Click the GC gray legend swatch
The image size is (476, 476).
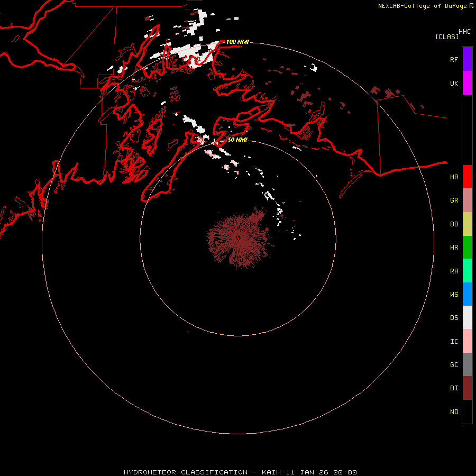coord(467,364)
